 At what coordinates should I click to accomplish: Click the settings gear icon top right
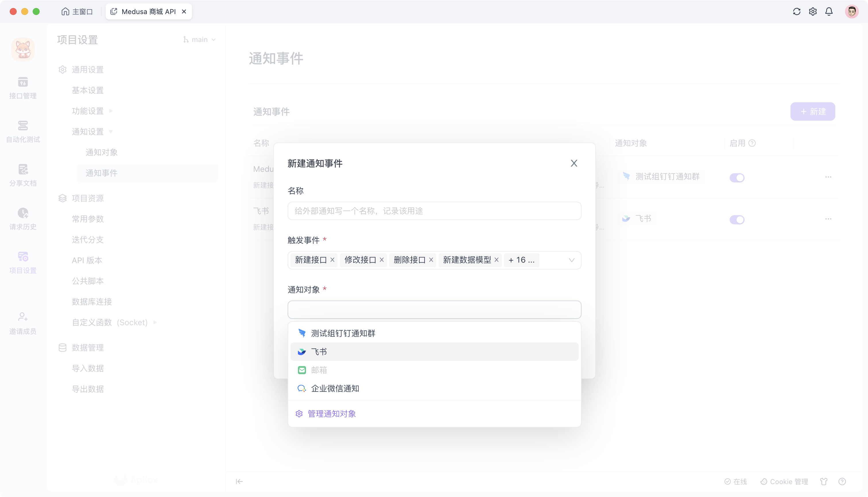coord(813,11)
